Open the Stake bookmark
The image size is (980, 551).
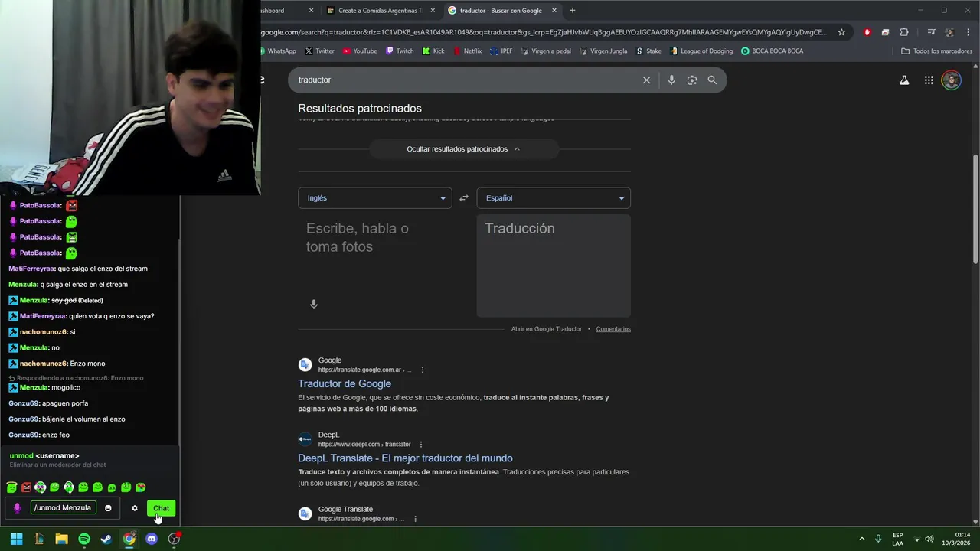coord(648,51)
